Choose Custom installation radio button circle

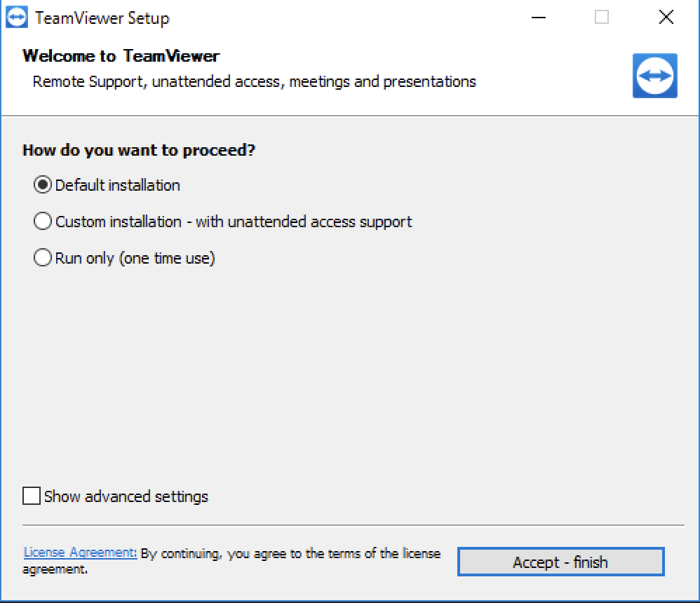coord(42,222)
